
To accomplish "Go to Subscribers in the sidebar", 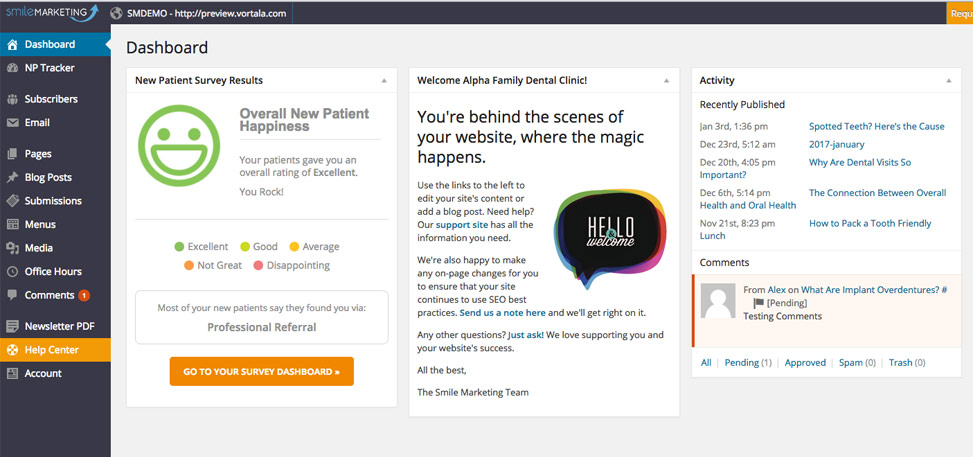I will [x=55, y=99].
